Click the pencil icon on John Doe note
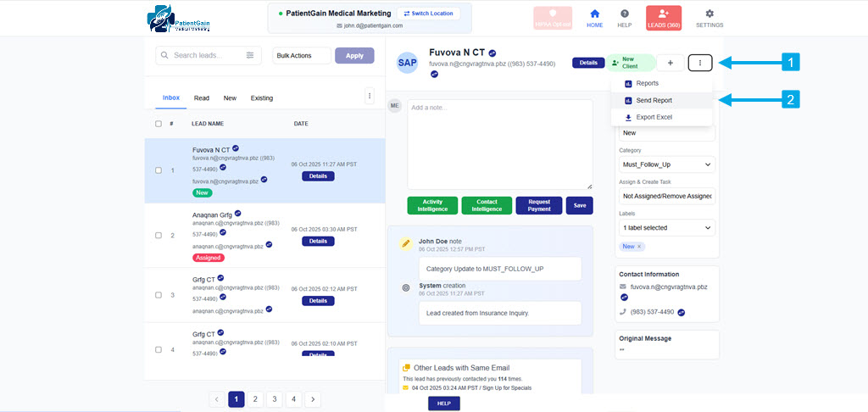This screenshot has width=868, height=412. click(x=406, y=243)
